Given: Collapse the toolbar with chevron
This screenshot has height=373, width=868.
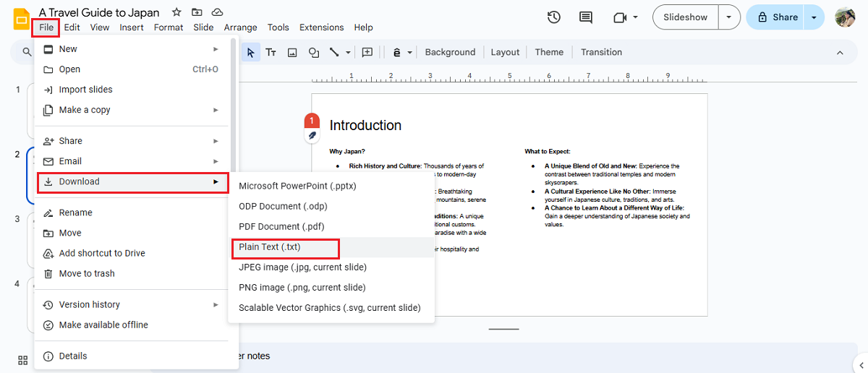Looking at the screenshot, I should pyautogui.click(x=840, y=52).
